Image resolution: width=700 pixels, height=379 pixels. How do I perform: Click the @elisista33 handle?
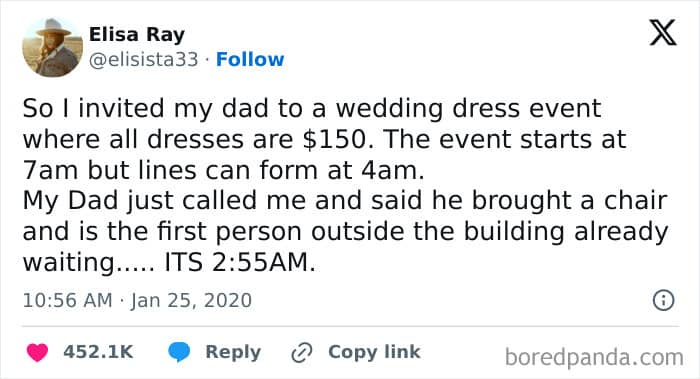click(x=143, y=59)
